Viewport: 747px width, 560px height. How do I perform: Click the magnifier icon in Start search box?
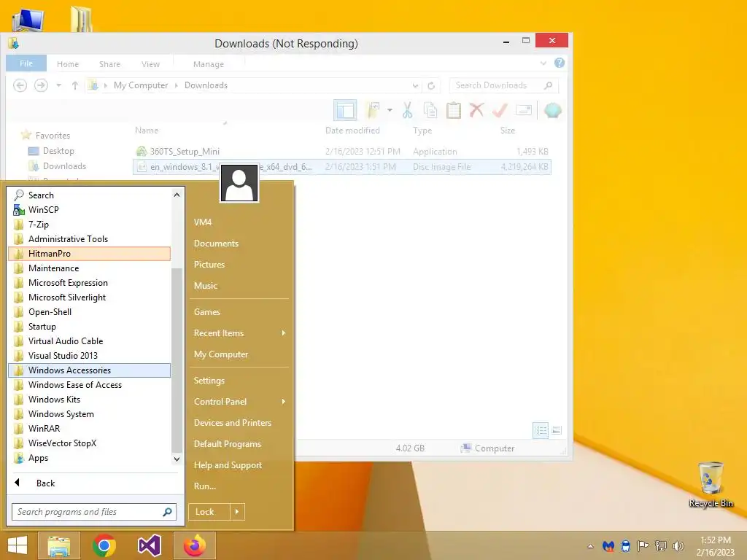[x=167, y=512]
